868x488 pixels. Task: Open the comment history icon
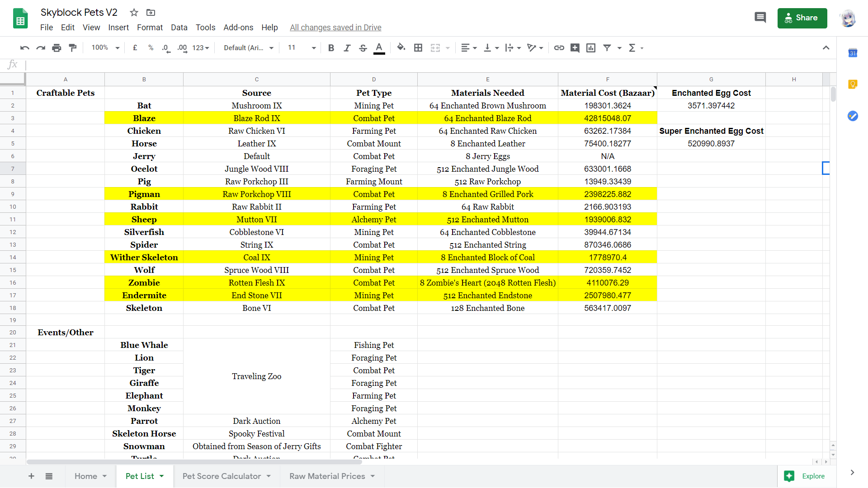pos(760,18)
